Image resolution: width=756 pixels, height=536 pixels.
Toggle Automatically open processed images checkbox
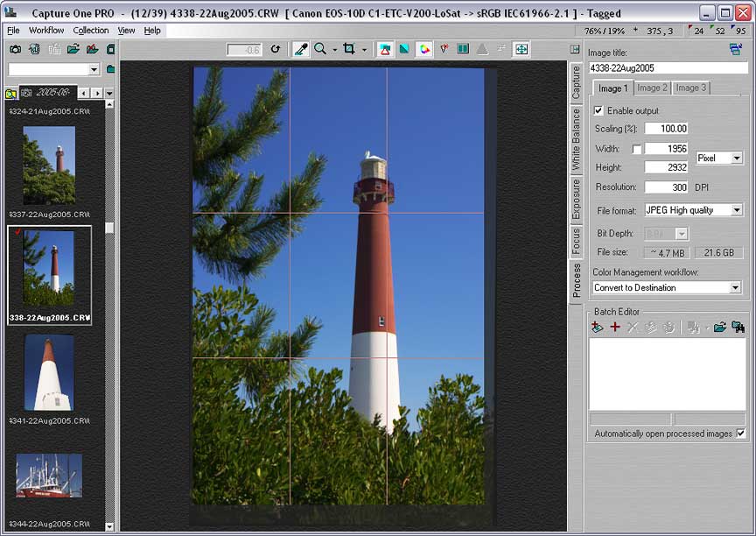(741, 434)
